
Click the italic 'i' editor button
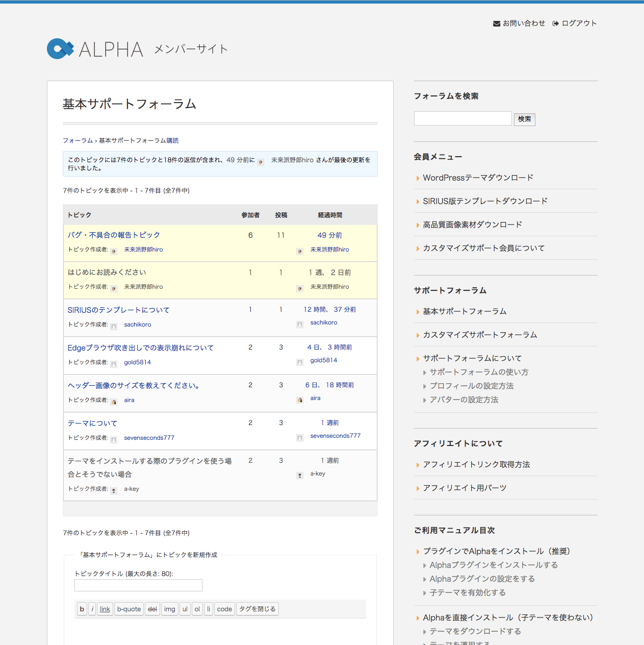[x=92, y=609]
